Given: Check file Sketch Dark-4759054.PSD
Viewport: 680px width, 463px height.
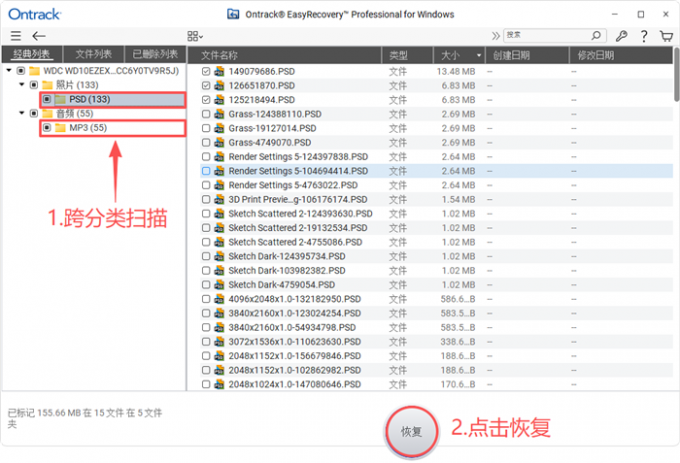Looking at the screenshot, I should 206,285.
